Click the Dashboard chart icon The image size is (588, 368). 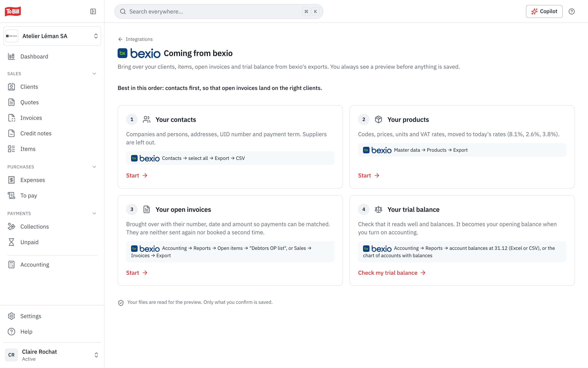point(11,56)
